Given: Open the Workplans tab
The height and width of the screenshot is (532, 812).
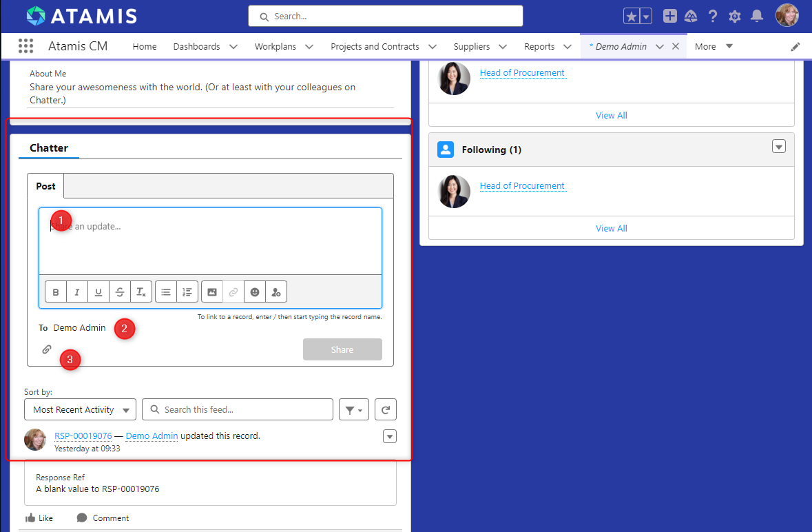Looking at the screenshot, I should point(275,47).
